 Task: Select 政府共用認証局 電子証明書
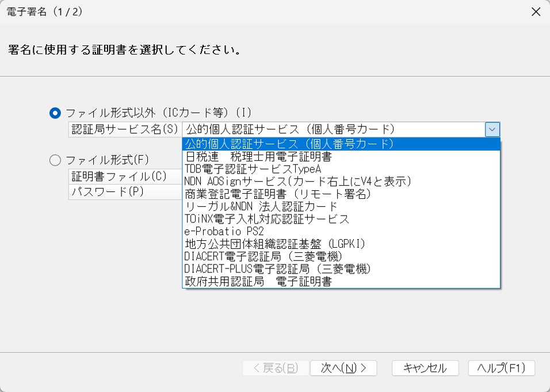341,281
